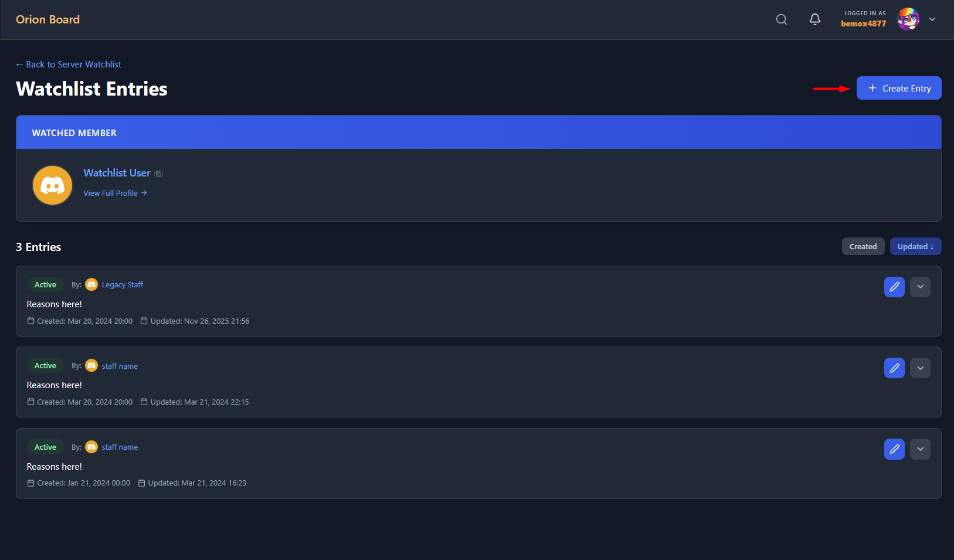Click the staff avatar icon next to Legacy Staff
Image resolution: width=954 pixels, height=560 pixels.
pyautogui.click(x=91, y=284)
